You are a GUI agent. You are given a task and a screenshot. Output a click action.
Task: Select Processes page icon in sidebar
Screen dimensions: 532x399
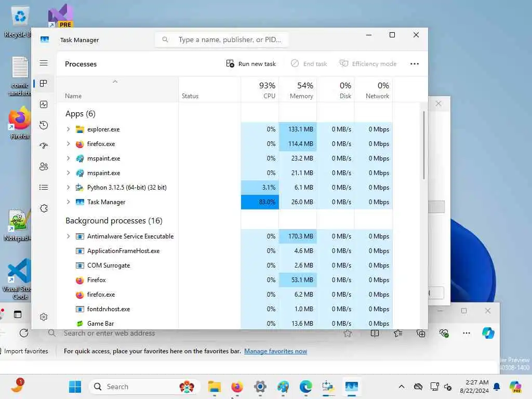(44, 84)
